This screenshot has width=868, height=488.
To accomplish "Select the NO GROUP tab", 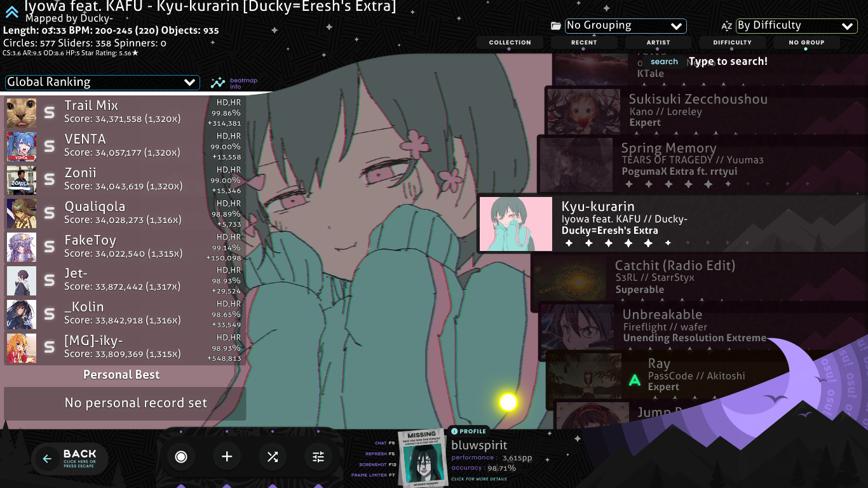I will 806,43.
